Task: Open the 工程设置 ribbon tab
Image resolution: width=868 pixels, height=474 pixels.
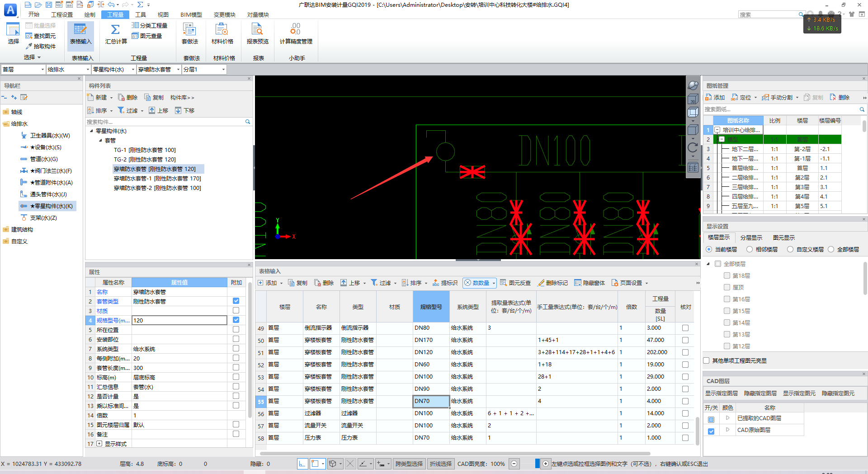Action: (x=62, y=14)
